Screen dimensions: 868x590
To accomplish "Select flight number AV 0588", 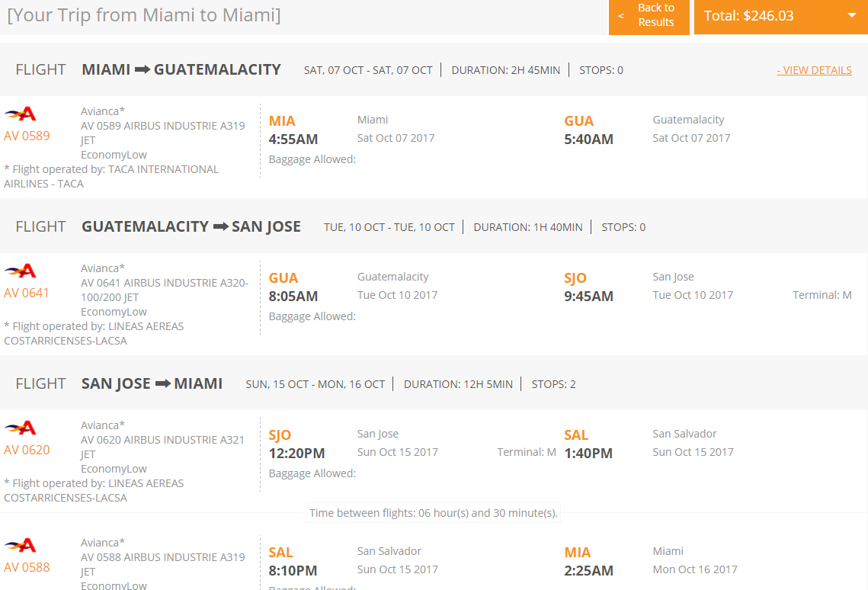I will pyautogui.click(x=27, y=568).
